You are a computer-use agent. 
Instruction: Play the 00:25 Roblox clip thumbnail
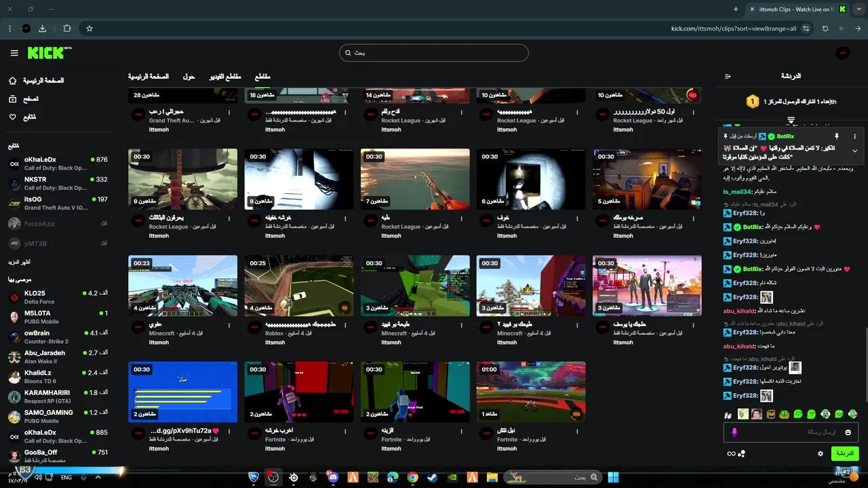pyautogui.click(x=299, y=286)
